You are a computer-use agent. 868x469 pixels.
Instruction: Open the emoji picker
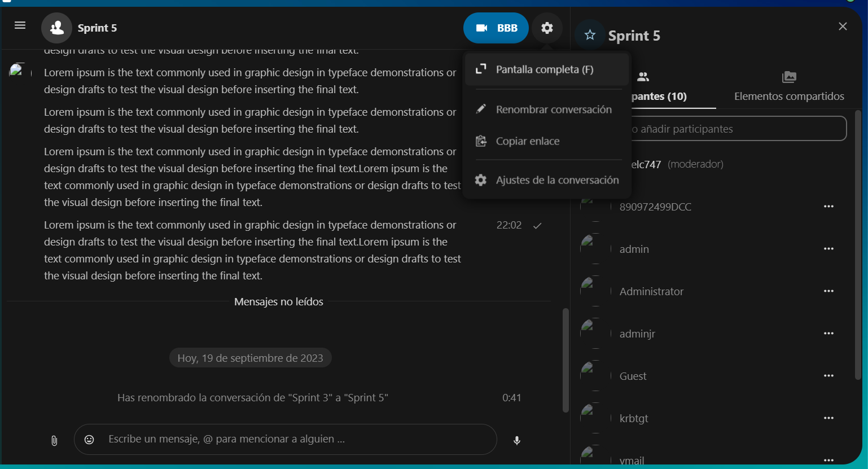click(x=89, y=439)
